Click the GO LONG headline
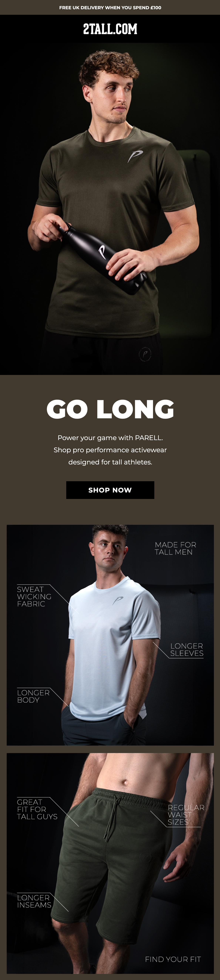This screenshot has width=220, height=980. click(110, 409)
